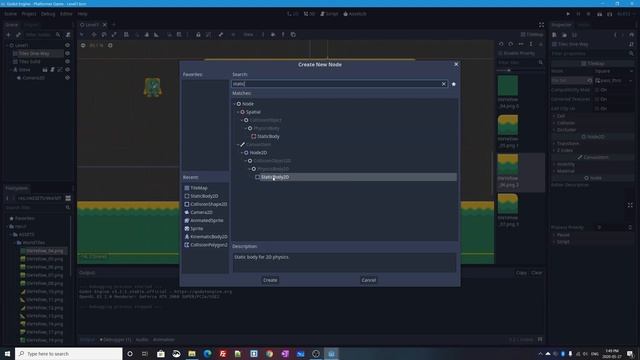Screen dimensions: 640x360
Task: Click the Windows Start button
Action: tap(7, 353)
